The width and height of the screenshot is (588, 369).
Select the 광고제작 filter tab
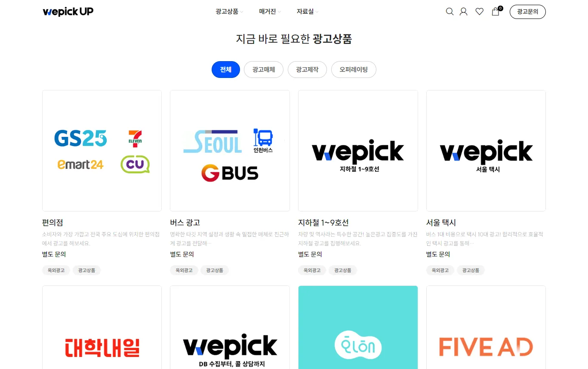[x=307, y=69]
